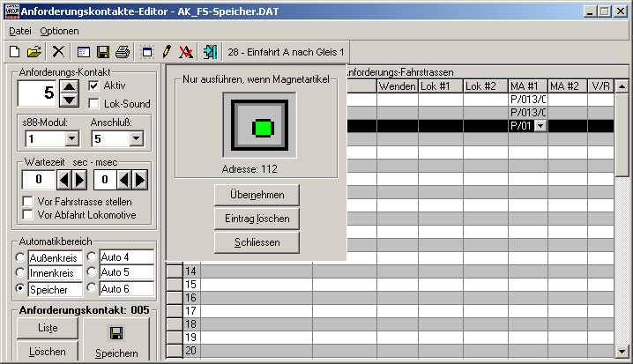The height and width of the screenshot is (364, 633).
Task: Open a file with the folder icon
Action: pyautogui.click(x=34, y=52)
